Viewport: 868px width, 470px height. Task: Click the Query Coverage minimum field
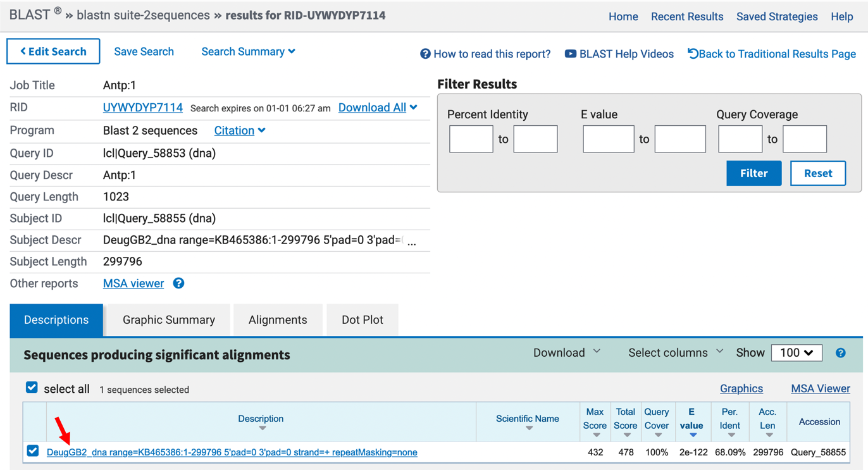740,139
